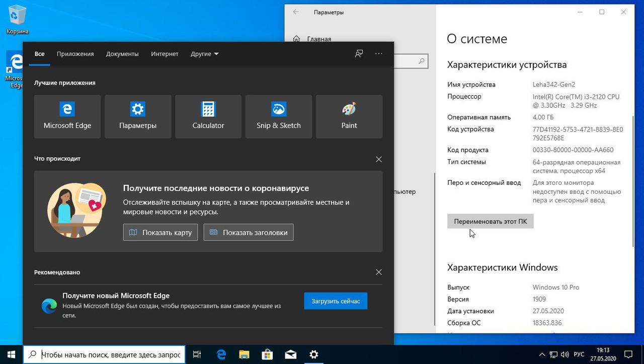This screenshot has height=364, width=644.
Task: Click the taskbar search input box
Action: pyautogui.click(x=104, y=354)
